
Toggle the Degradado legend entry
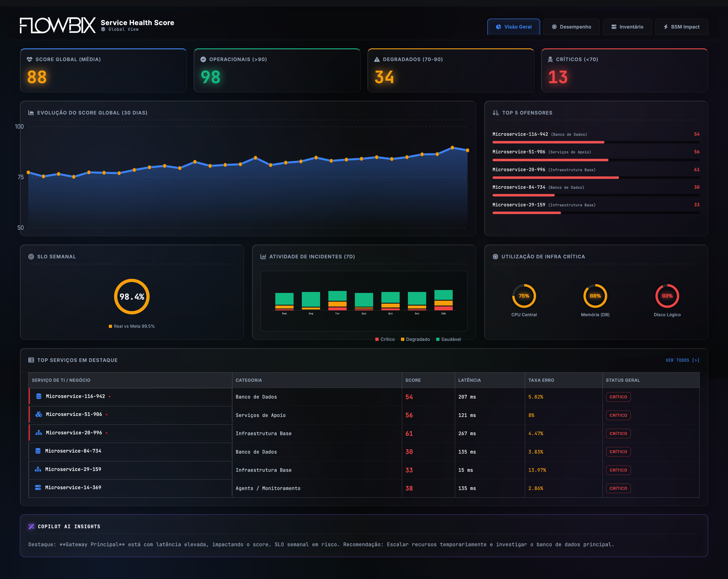[x=415, y=339]
